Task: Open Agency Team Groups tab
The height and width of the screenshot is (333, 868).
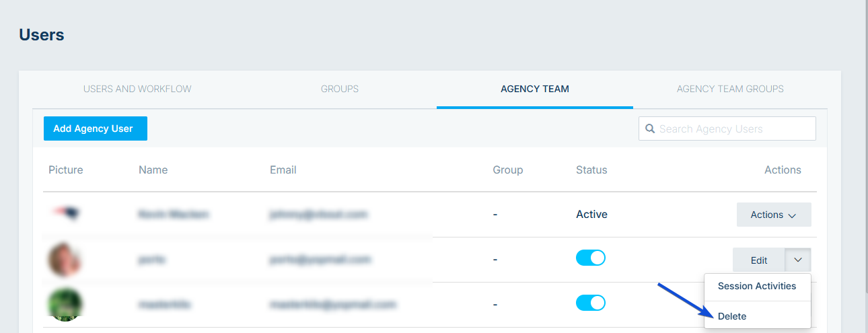Action: pos(730,89)
